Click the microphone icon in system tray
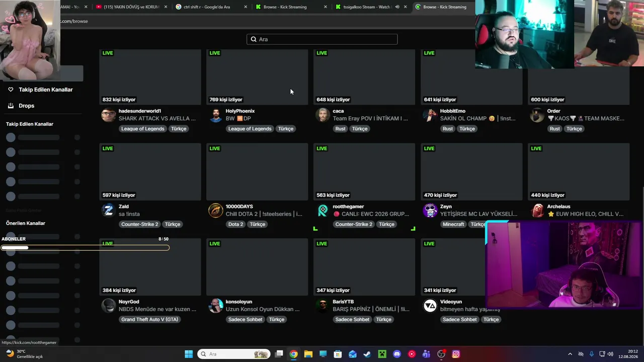This screenshot has height=362, width=644. pos(591,354)
